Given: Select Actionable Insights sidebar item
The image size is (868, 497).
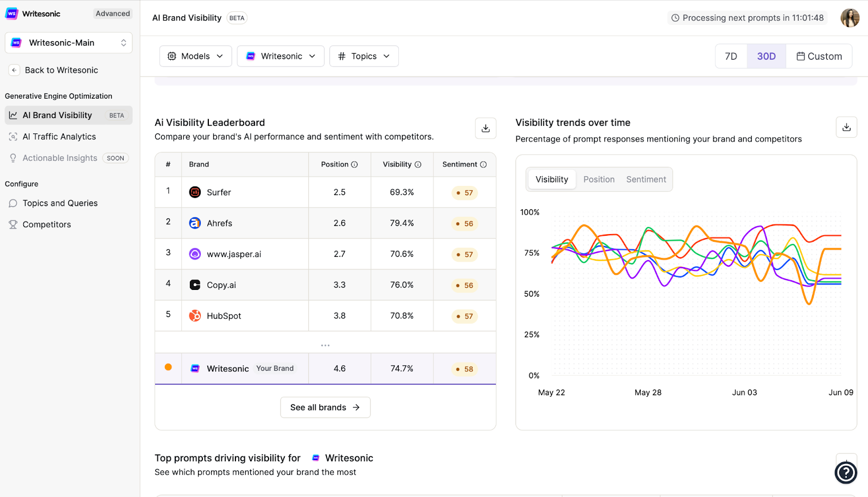Looking at the screenshot, I should pyautogui.click(x=68, y=158).
